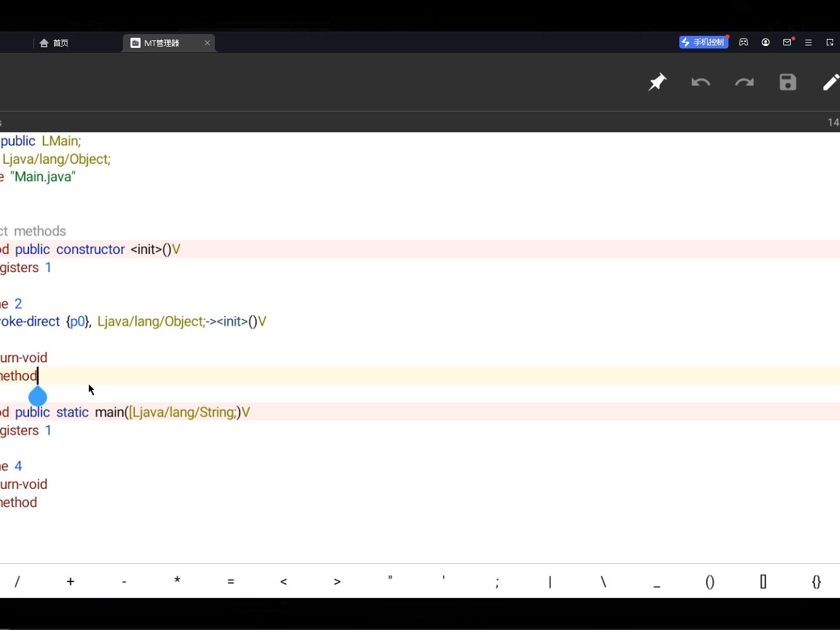
Task: Tap the blue cursor handle teardrop
Action: 38,396
